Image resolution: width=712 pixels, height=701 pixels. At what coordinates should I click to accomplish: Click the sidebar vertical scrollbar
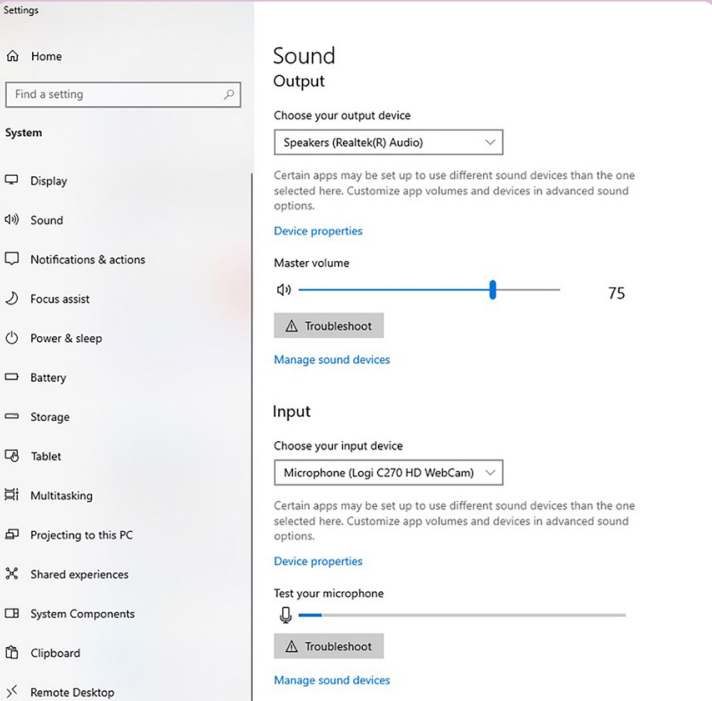[252, 436]
